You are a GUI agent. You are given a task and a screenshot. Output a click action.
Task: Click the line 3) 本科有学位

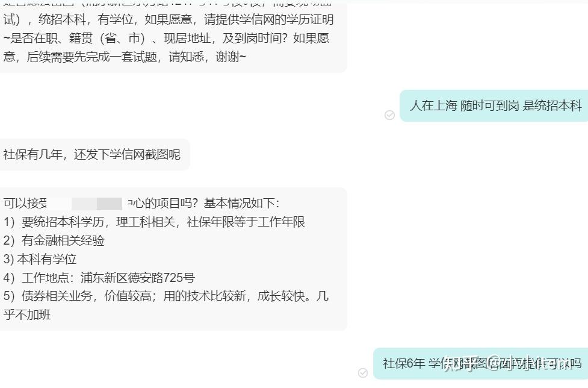tap(40, 259)
